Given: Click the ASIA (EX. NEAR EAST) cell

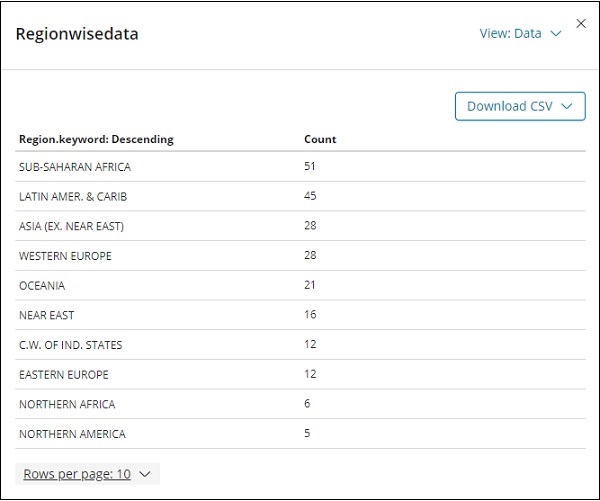Looking at the screenshot, I should coord(71,226).
